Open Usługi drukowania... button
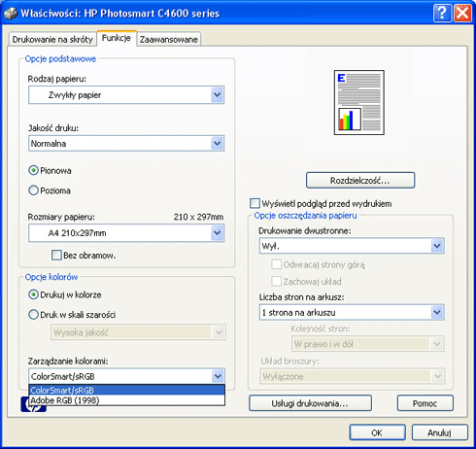Screen dimensions: 476x449 tap(310, 403)
